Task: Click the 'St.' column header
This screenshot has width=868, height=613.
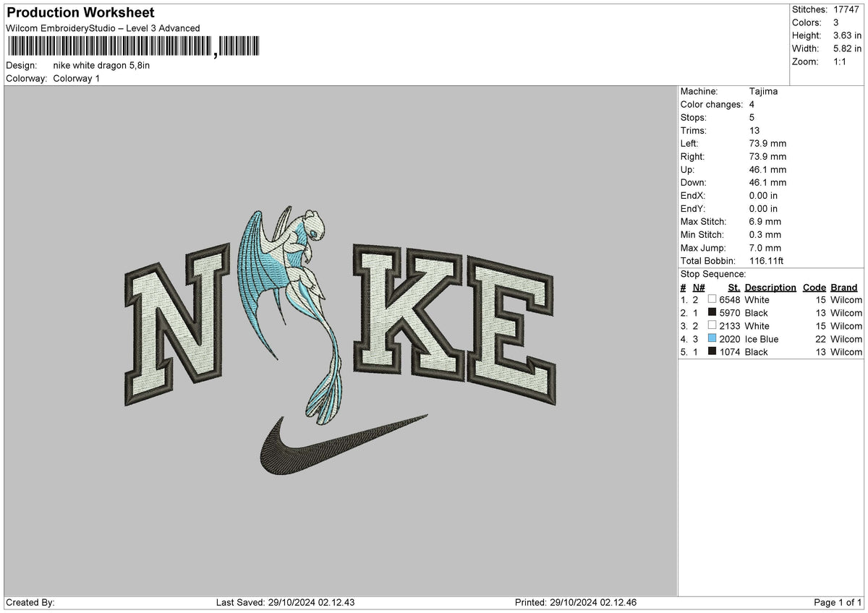Action: 733,287
